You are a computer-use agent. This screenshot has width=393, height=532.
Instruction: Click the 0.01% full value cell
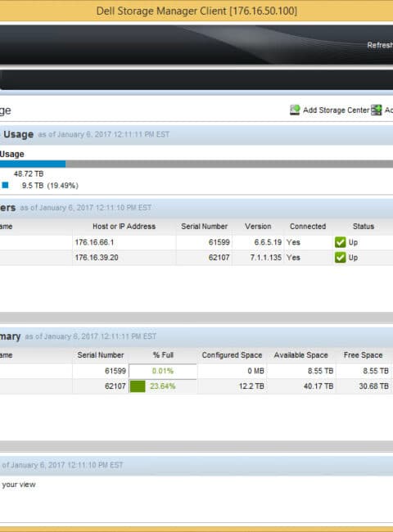(x=163, y=371)
